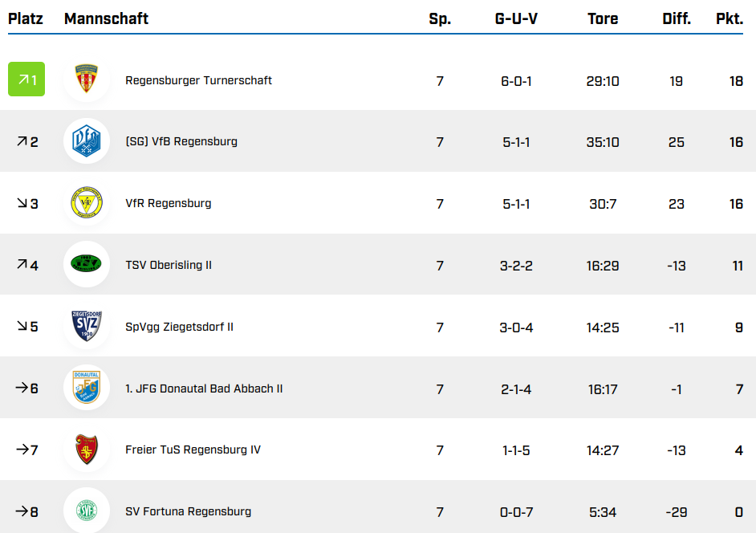Viewport: 756px width, 533px height.
Task: Open 1. JFG Donautal Bad Abbach II
Action: pyautogui.click(x=204, y=389)
